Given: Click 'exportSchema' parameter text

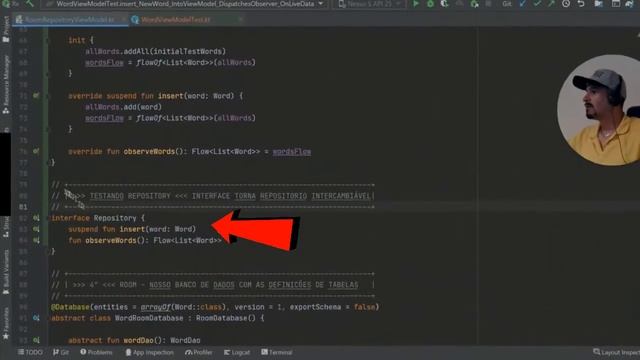Looking at the screenshot, I should [x=316, y=307].
